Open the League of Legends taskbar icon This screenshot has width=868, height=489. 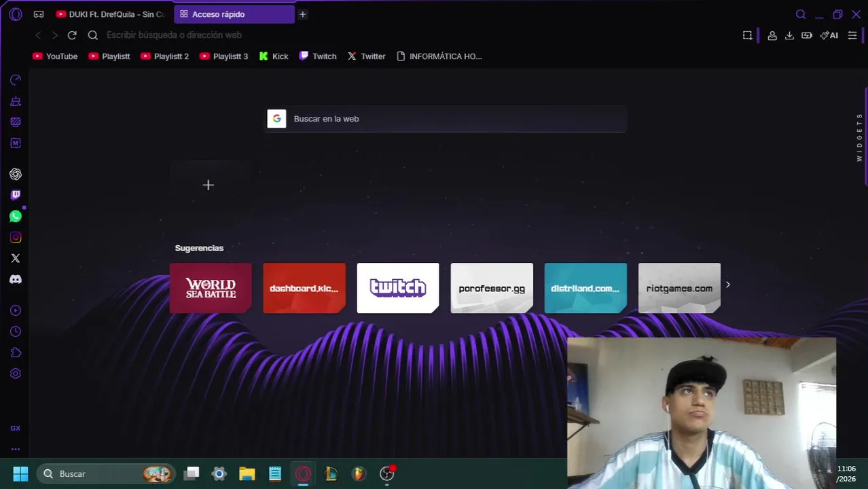331,474
